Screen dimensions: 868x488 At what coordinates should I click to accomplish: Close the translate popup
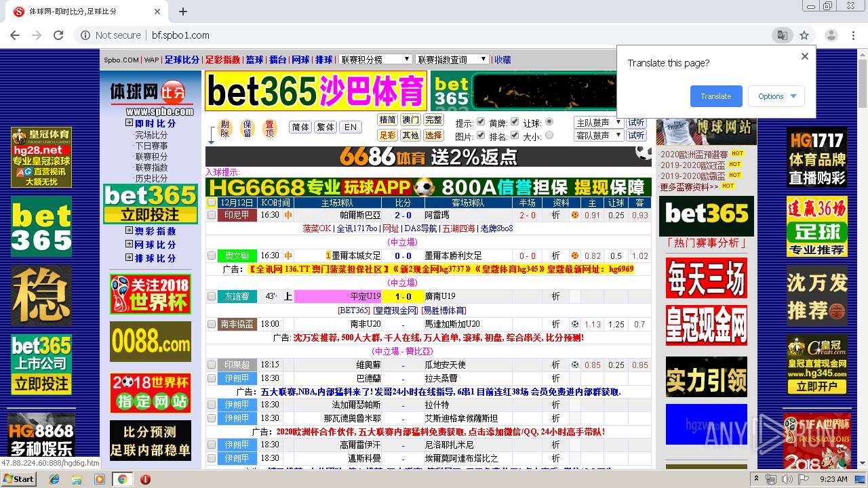pyautogui.click(x=805, y=56)
